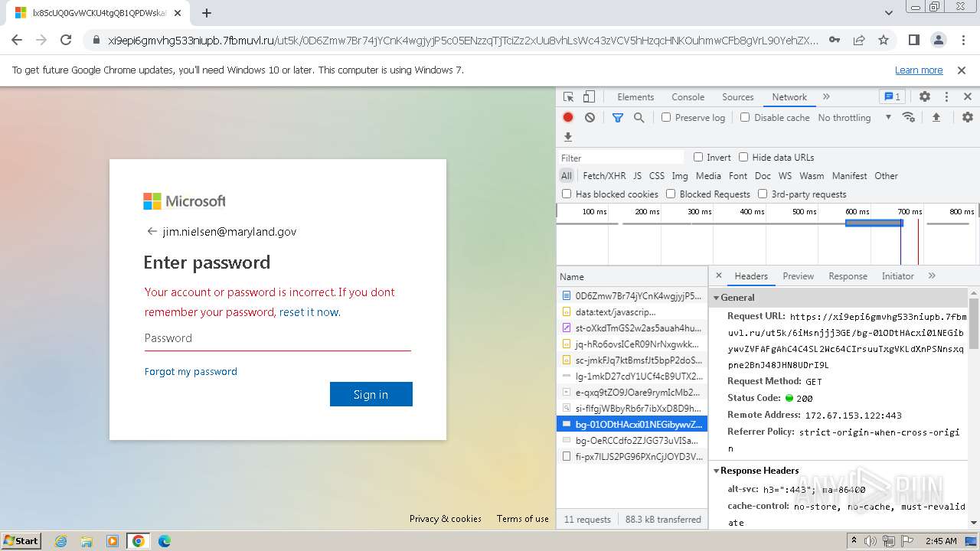
Task: Stop recording network log
Action: (568, 118)
